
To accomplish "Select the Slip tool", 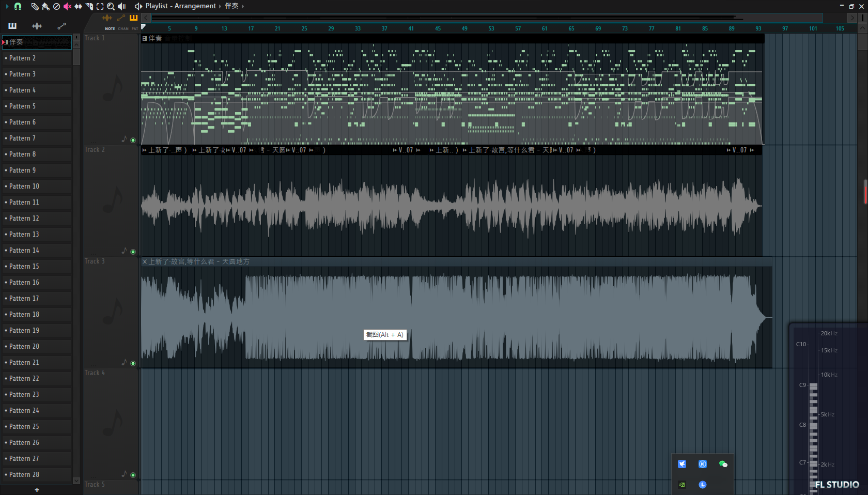I will [78, 6].
